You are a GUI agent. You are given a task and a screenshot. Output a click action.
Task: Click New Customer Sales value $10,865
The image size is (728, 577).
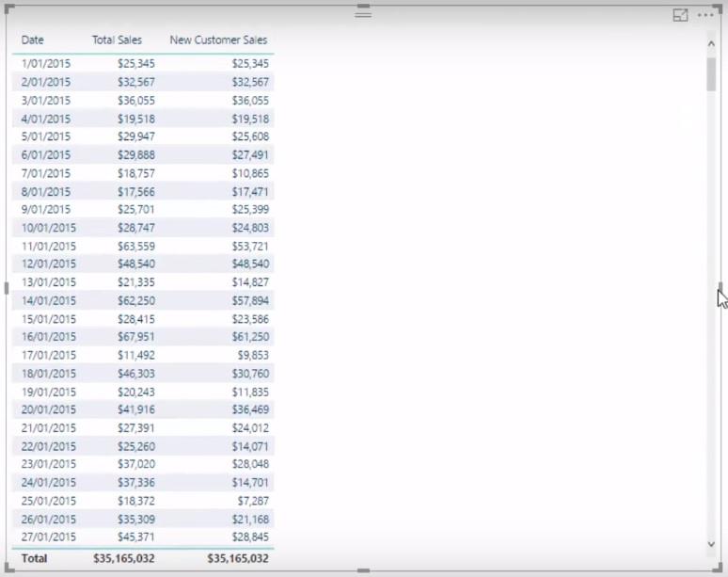[250, 173]
